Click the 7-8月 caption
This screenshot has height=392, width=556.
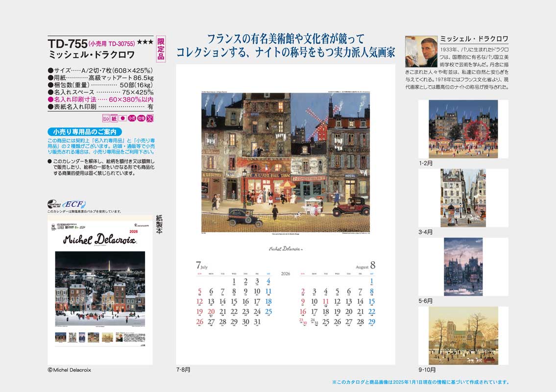tap(183, 369)
